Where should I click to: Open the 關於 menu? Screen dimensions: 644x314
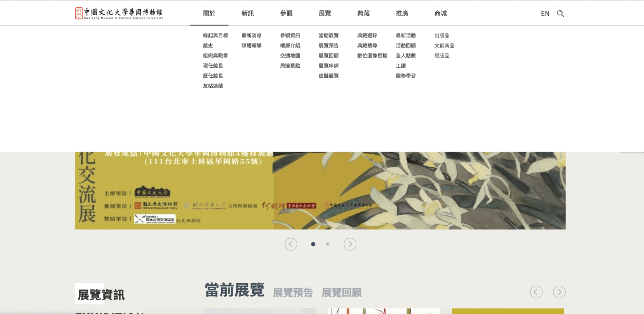[x=209, y=13]
